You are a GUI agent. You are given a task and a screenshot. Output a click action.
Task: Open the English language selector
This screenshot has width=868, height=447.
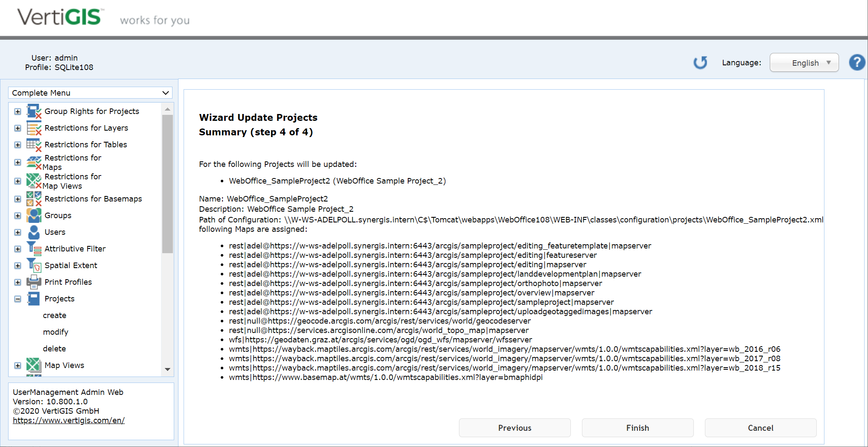point(804,62)
